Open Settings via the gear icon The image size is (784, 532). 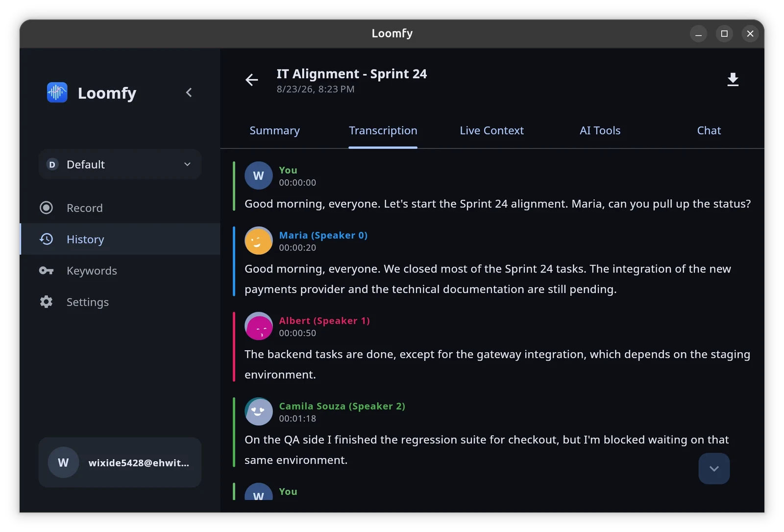pyautogui.click(x=46, y=302)
